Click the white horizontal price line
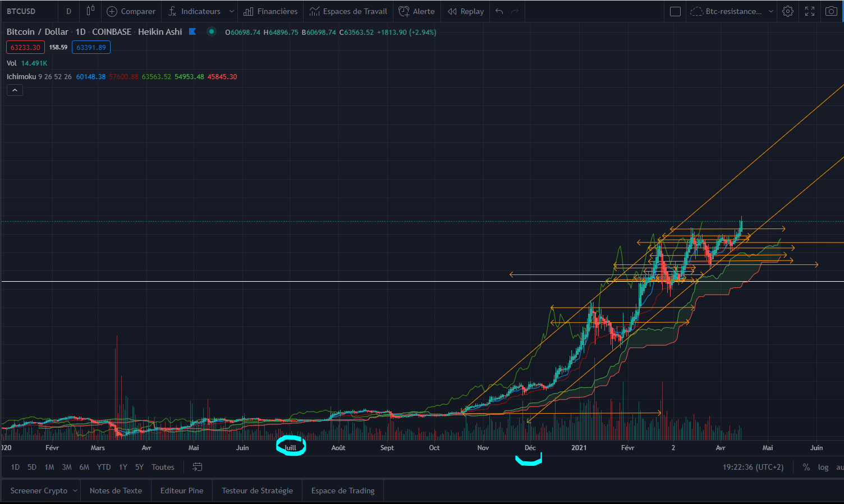844x504 pixels. coord(422,281)
